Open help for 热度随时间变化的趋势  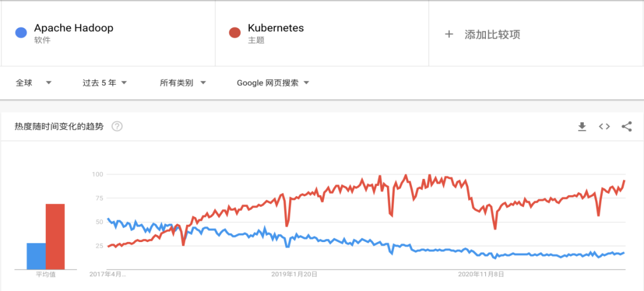click(x=117, y=126)
